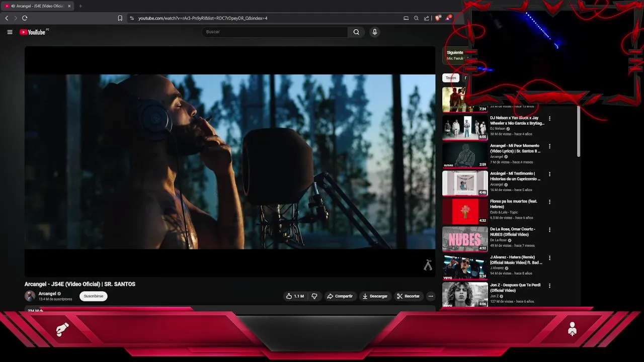The height and width of the screenshot is (362, 644).
Task: Click title 'Flores pa los muertos (feat. Hebreo)'
Action: tap(514, 204)
